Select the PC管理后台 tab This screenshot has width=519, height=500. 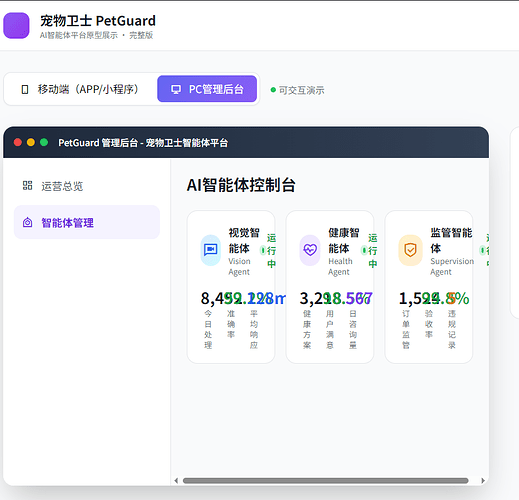[207, 89]
